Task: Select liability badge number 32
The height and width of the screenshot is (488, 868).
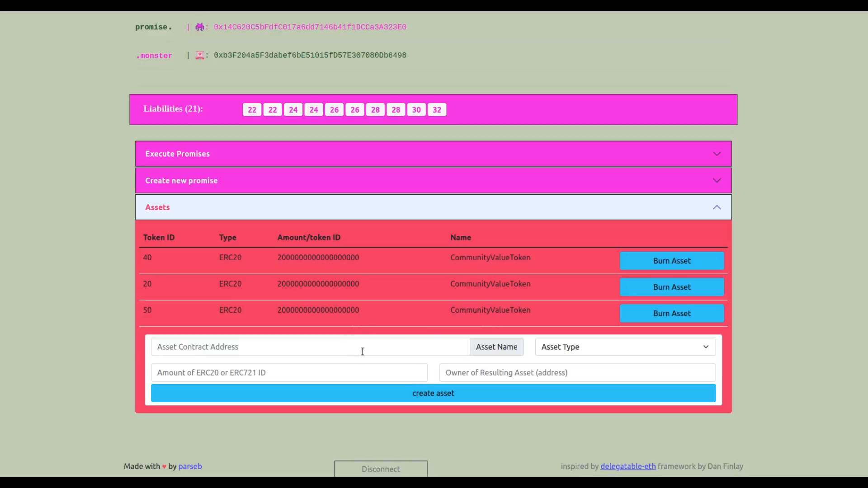Action: 437,110
